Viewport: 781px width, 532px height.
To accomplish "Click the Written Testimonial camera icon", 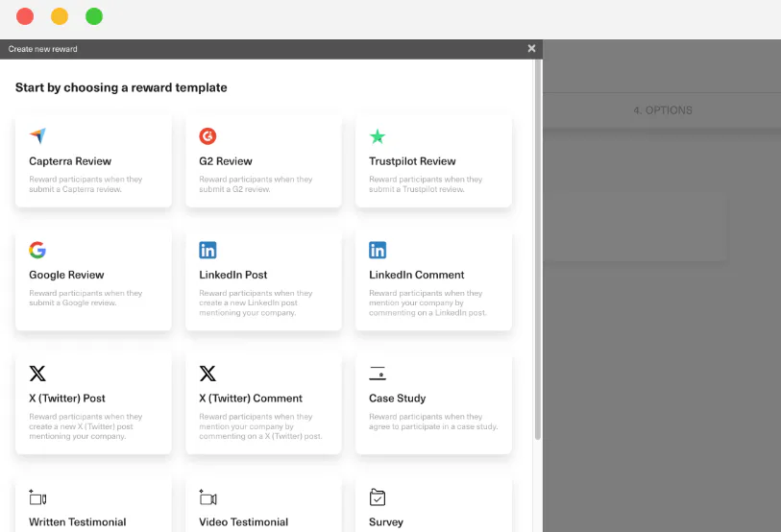I will (37, 497).
